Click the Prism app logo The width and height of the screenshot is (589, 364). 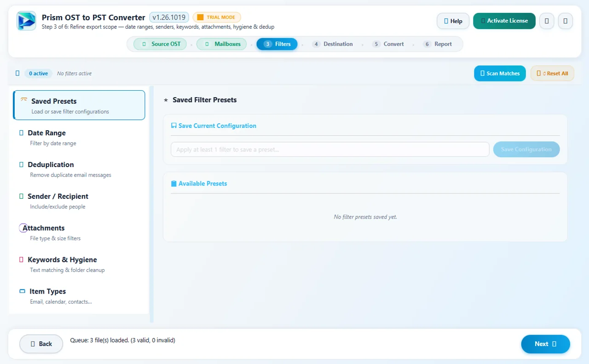(26, 21)
